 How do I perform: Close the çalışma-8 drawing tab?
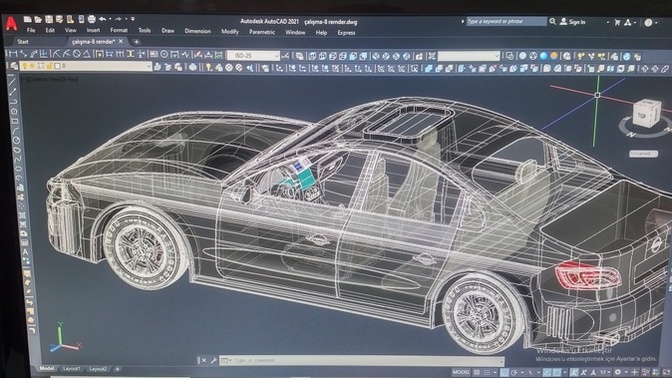121,41
